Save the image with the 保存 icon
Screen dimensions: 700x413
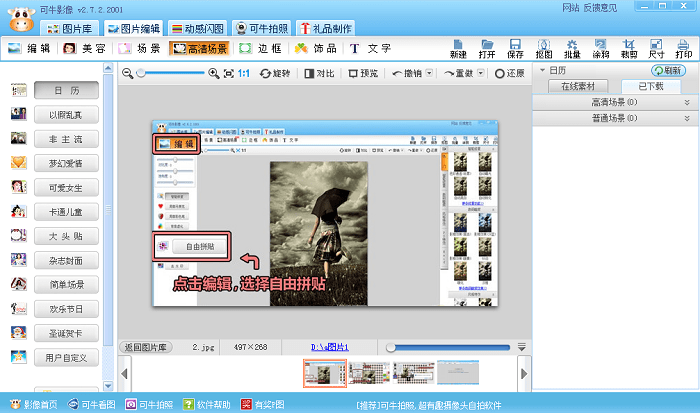coord(515,48)
